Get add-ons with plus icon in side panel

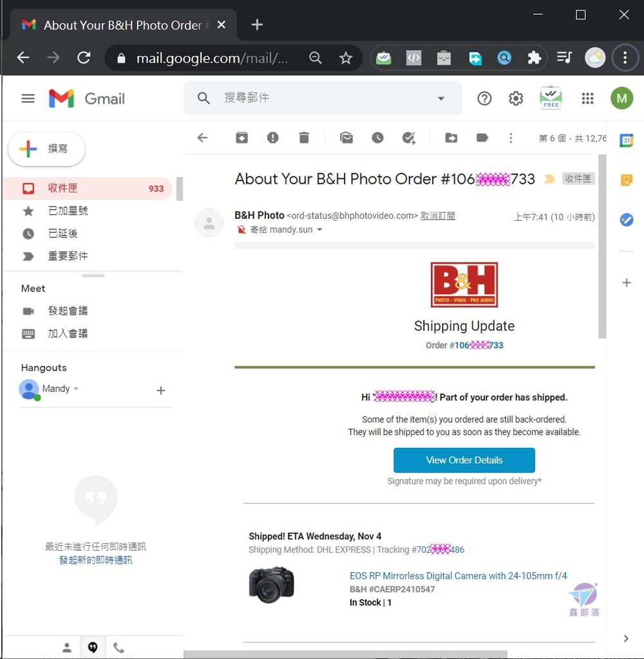[x=627, y=283]
